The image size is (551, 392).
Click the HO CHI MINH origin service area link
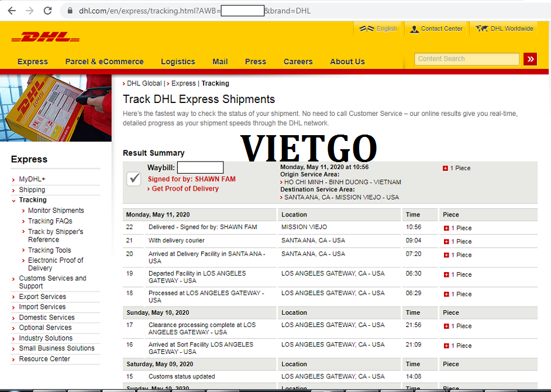point(343,182)
